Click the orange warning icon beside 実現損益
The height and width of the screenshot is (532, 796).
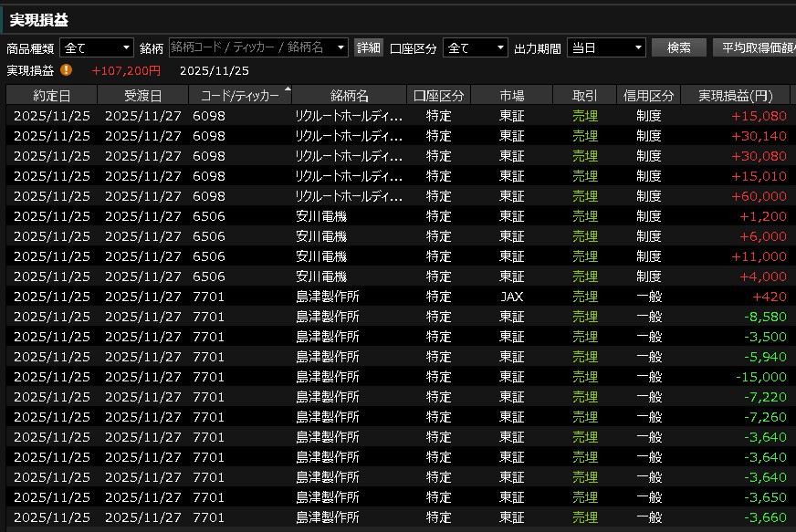(67, 70)
